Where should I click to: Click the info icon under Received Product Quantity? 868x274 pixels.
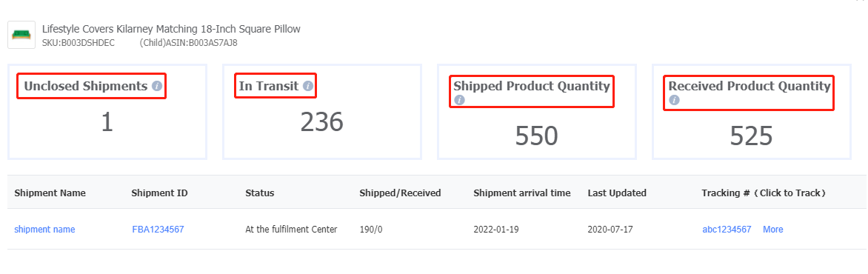(674, 100)
